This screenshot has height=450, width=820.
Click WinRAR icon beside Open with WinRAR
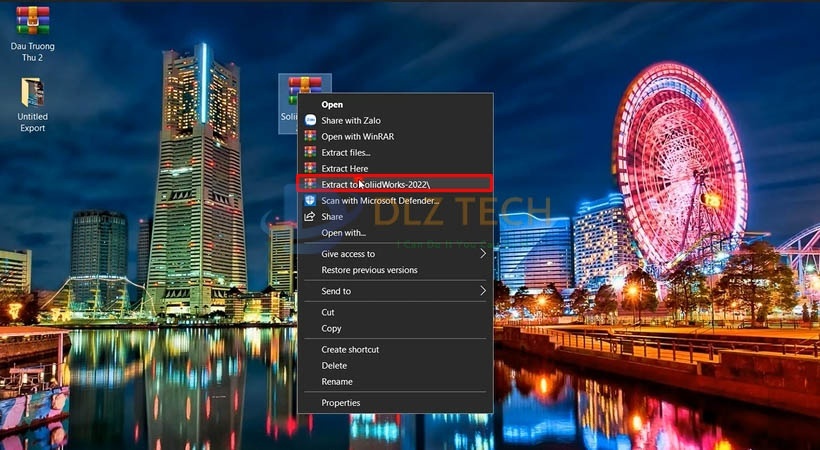pyautogui.click(x=311, y=136)
